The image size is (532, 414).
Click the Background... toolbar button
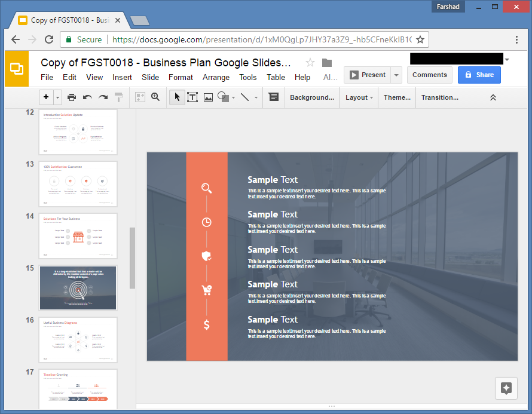pyautogui.click(x=311, y=97)
